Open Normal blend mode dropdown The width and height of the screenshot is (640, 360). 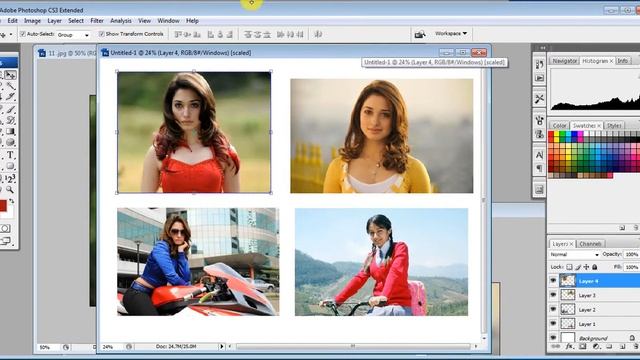click(574, 254)
